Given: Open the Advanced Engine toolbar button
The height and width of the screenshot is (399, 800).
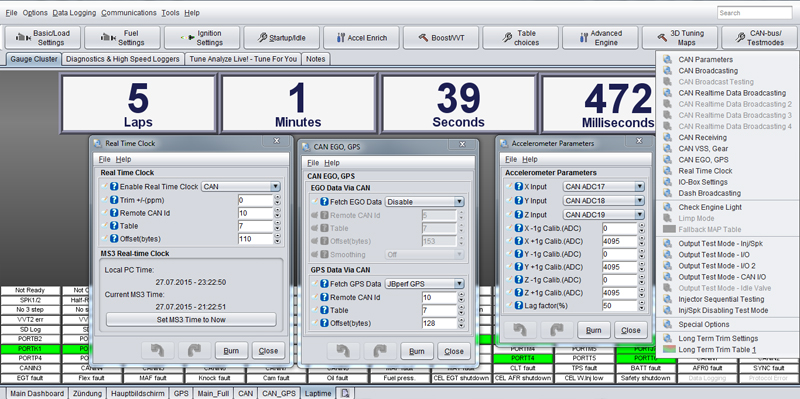Looking at the screenshot, I should coord(600,38).
